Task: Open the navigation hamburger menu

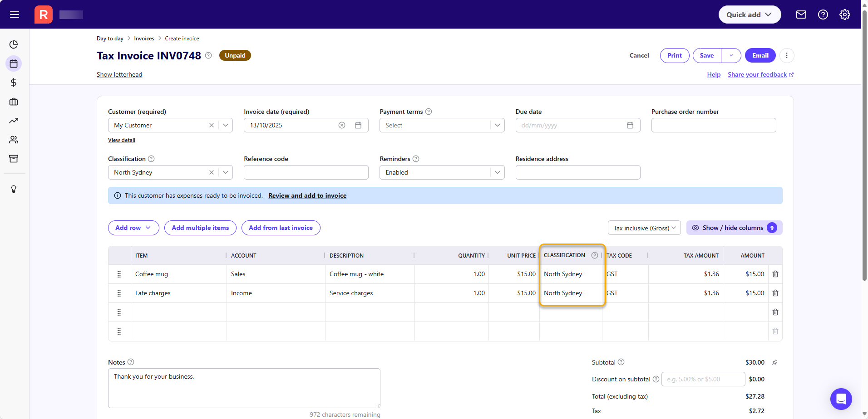Action: (x=15, y=15)
